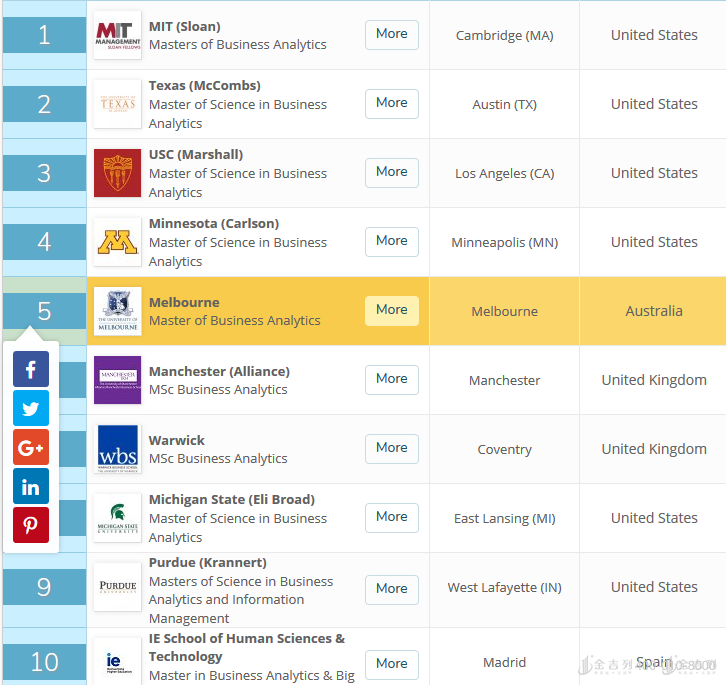Image resolution: width=726 pixels, height=685 pixels.
Task: Select rank 2 cell
Action: coord(44,104)
